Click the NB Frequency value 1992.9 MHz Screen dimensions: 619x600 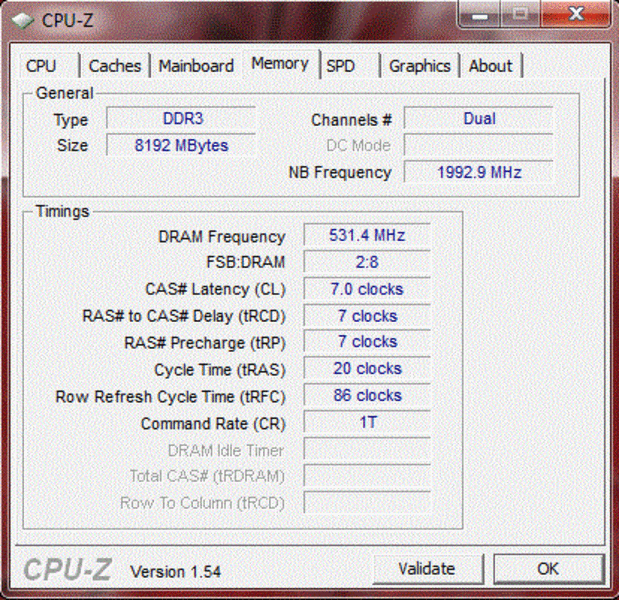(478, 172)
